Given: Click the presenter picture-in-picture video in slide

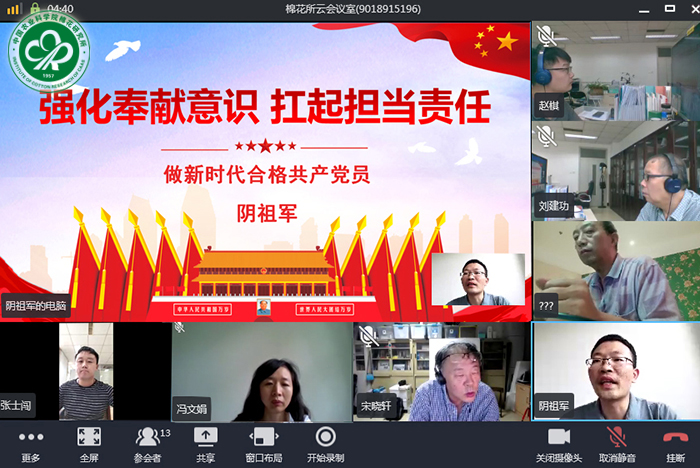Looking at the screenshot, I should [477, 280].
